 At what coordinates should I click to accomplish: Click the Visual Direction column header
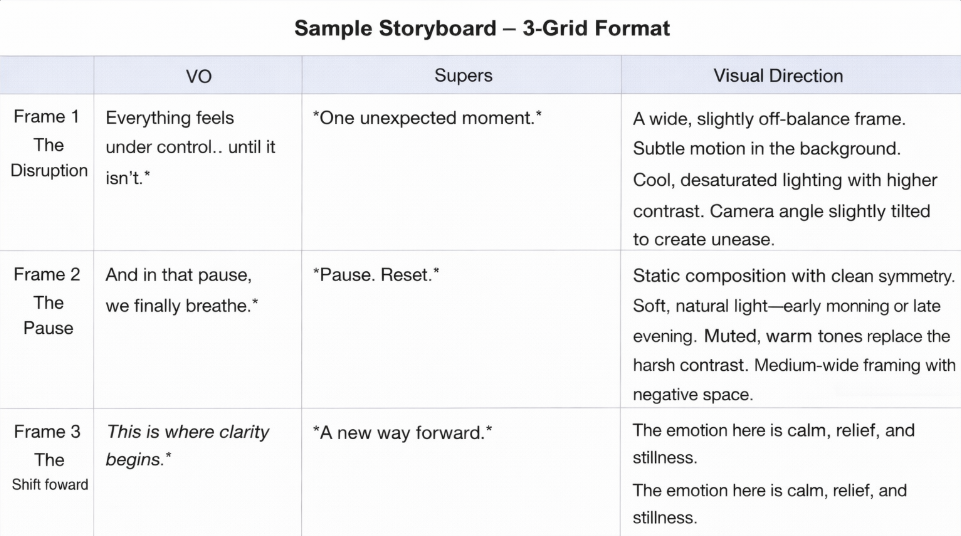[777, 76]
